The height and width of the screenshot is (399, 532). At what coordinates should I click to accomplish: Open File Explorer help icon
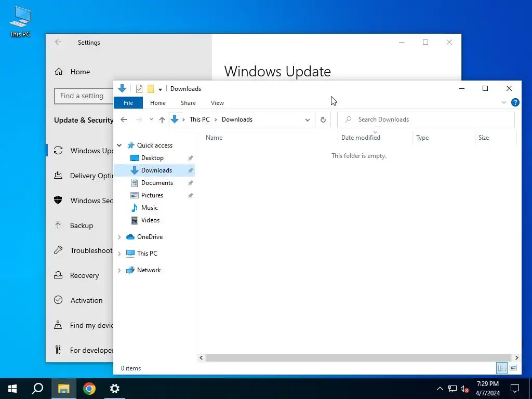(x=515, y=102)
